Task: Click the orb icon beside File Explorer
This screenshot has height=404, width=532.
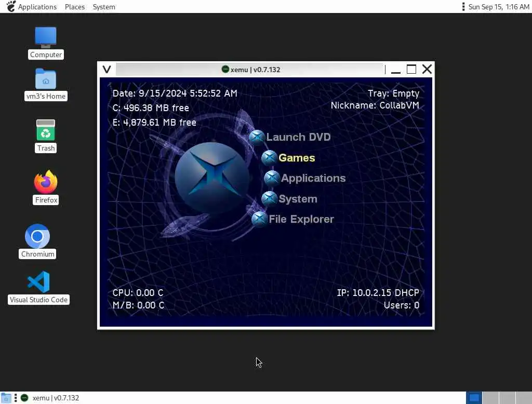Action: pos(260,219)
